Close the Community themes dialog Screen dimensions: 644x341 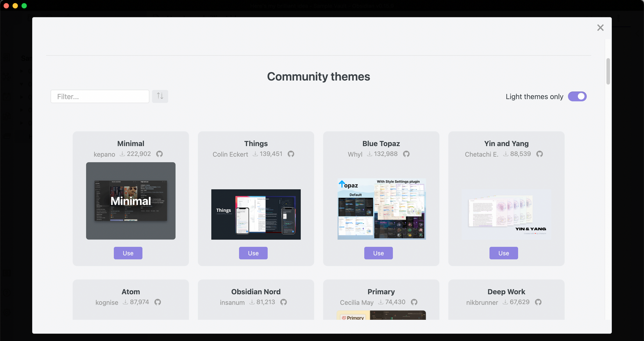[x=600, y=28]
